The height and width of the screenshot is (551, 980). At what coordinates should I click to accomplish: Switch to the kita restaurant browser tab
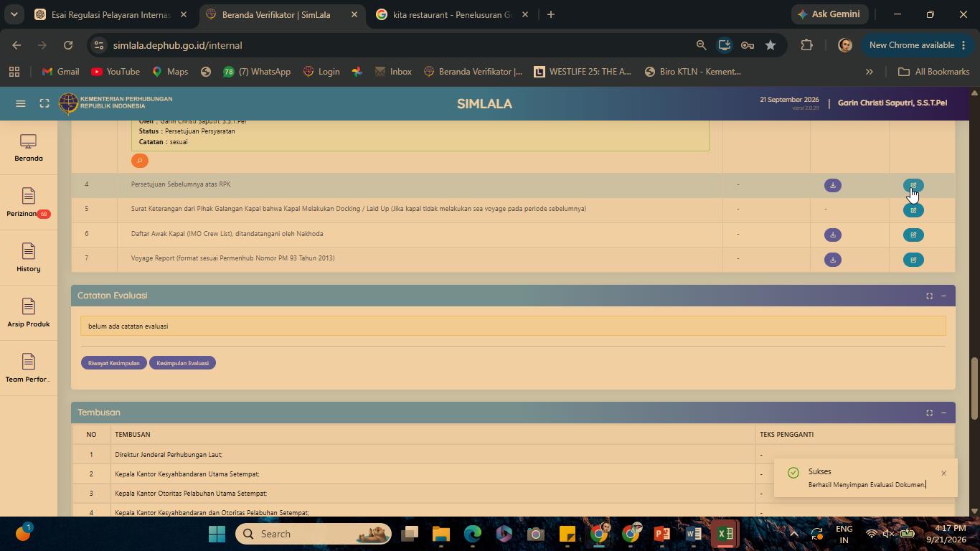click(453, 14)
